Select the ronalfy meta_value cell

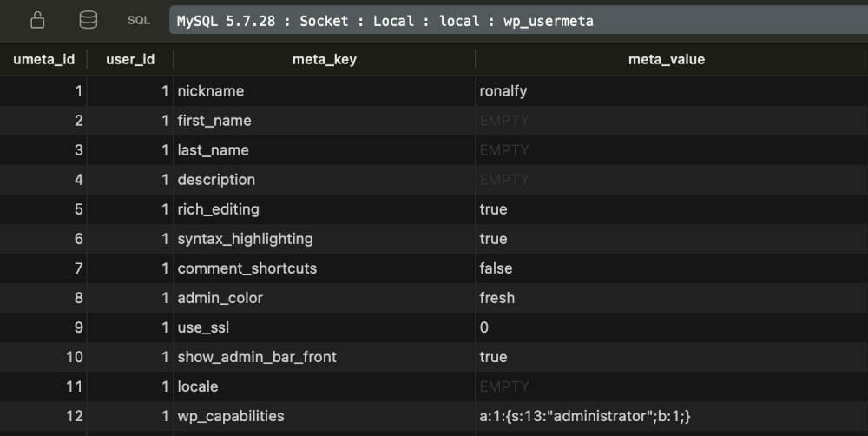click(670, 91)
